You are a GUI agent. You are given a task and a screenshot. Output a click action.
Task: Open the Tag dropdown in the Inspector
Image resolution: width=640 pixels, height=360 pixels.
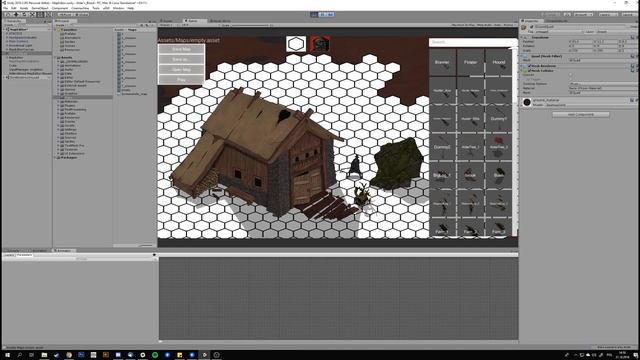(560, 31)
